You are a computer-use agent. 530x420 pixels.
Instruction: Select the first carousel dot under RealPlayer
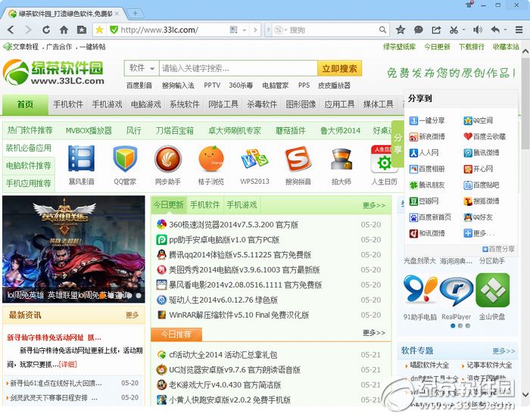pyautogui.click(x=453, y=325)
